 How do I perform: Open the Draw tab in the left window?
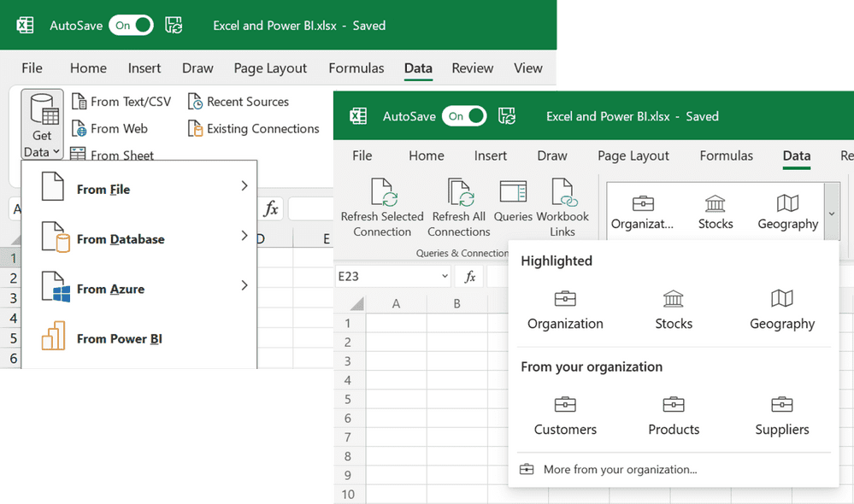point(197,68)
